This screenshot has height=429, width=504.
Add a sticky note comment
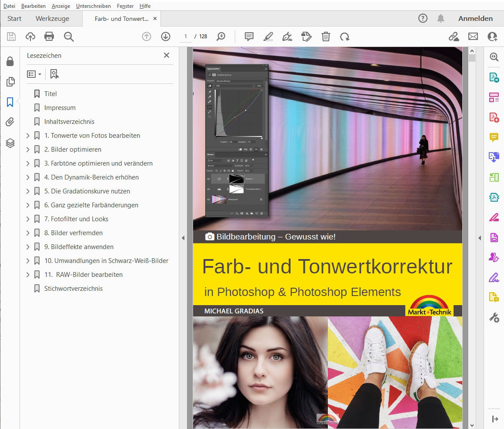click(x=249, y=37)
